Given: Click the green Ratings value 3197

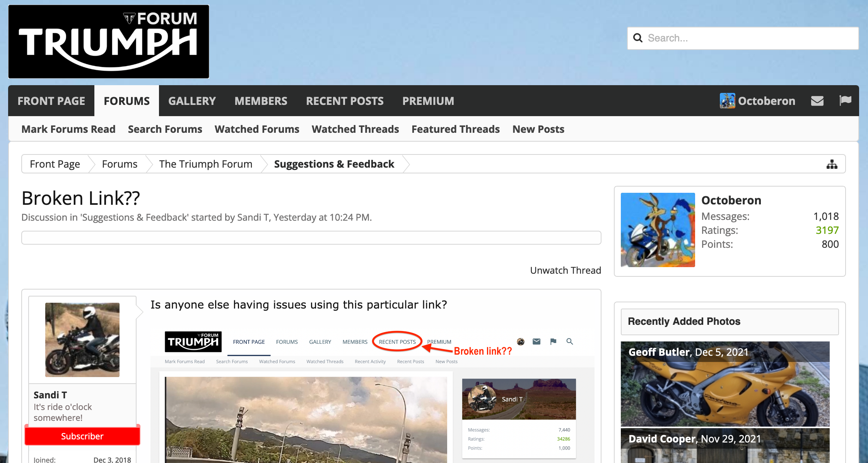Looking at the screenshot, I should point(827,230).
